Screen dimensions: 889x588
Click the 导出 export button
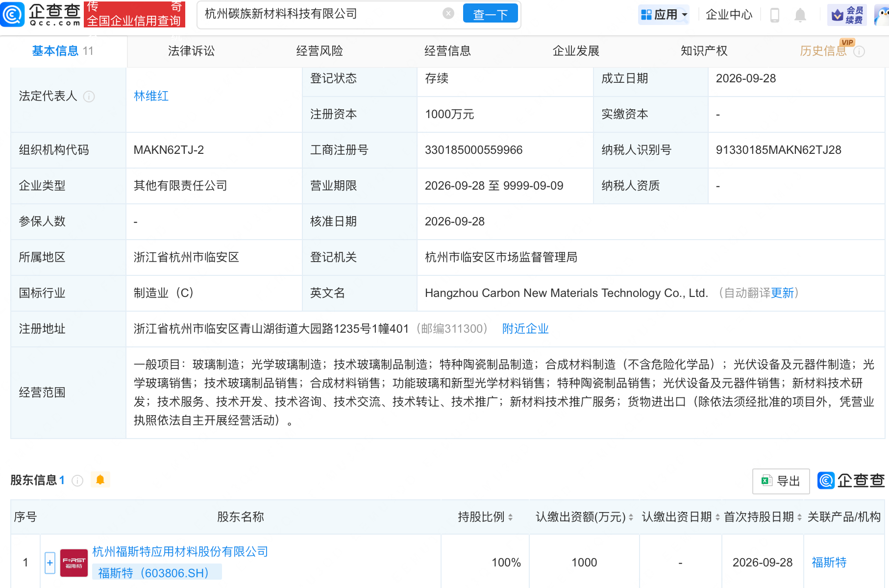coord(781,481)
